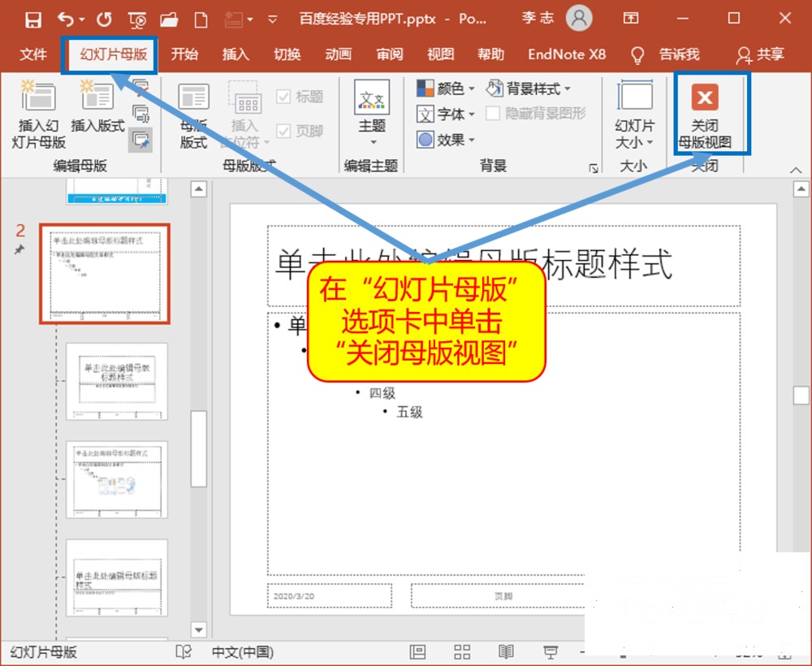The height and width of the screenshot is (666, 812).
Task: Insert a new slide master (插入幻灯片母版)
Action: [38, 115]
